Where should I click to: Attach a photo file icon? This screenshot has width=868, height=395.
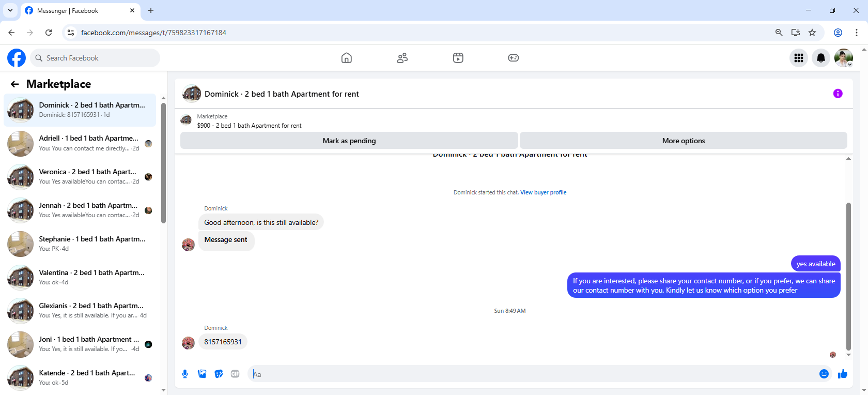point(202,374)
